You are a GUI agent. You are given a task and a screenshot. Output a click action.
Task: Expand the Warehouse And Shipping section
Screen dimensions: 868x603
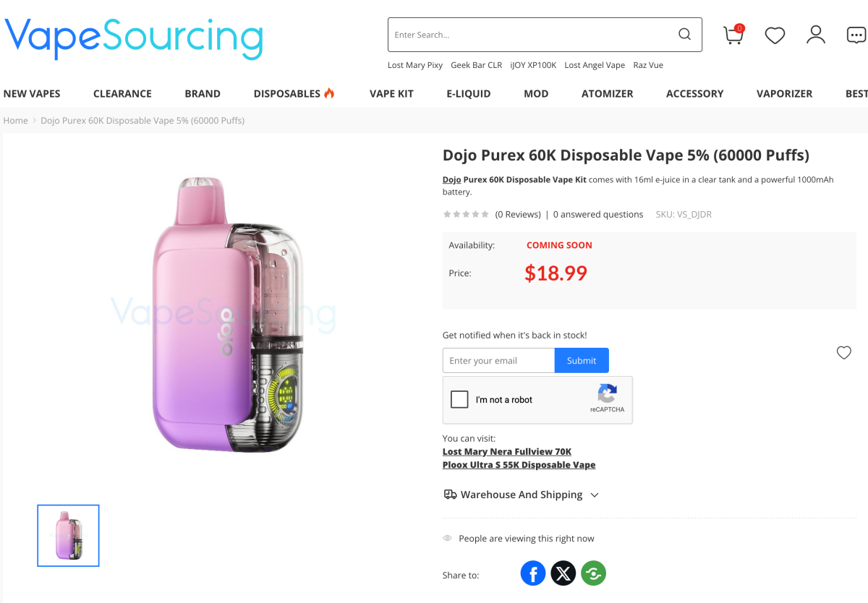[x=521, y=495]
